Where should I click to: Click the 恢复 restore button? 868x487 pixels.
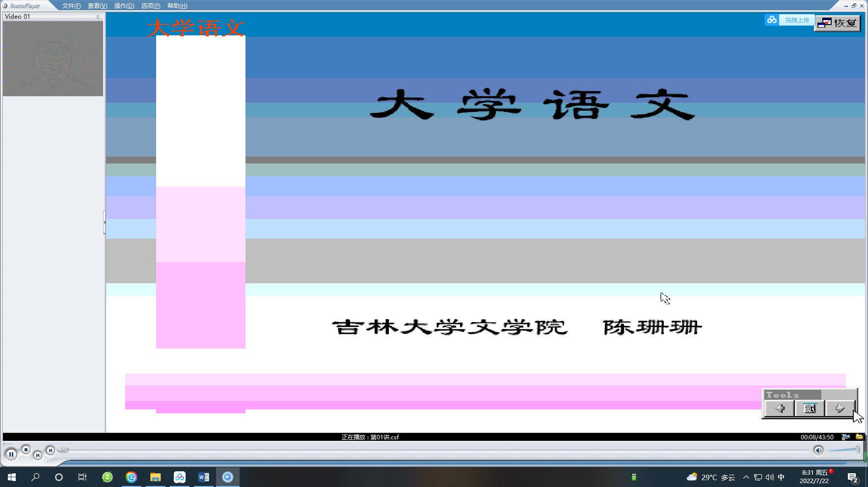(838, 23)
